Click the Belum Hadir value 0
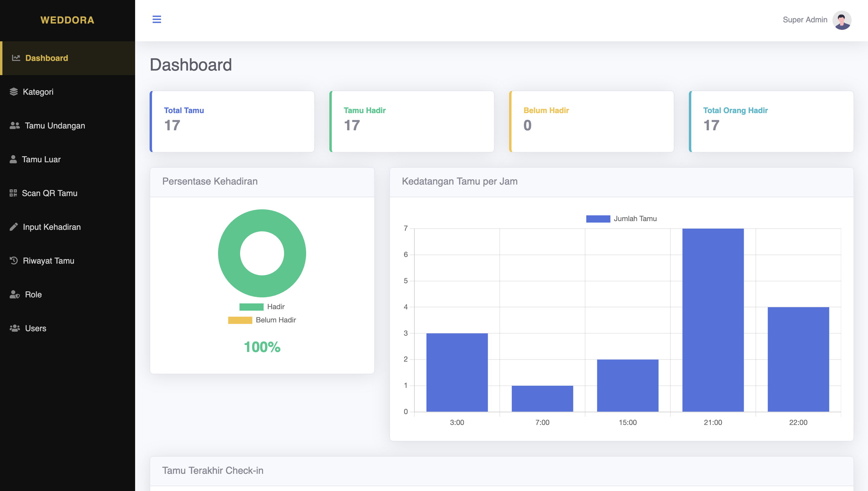The image size is (868, 491). 527,125
